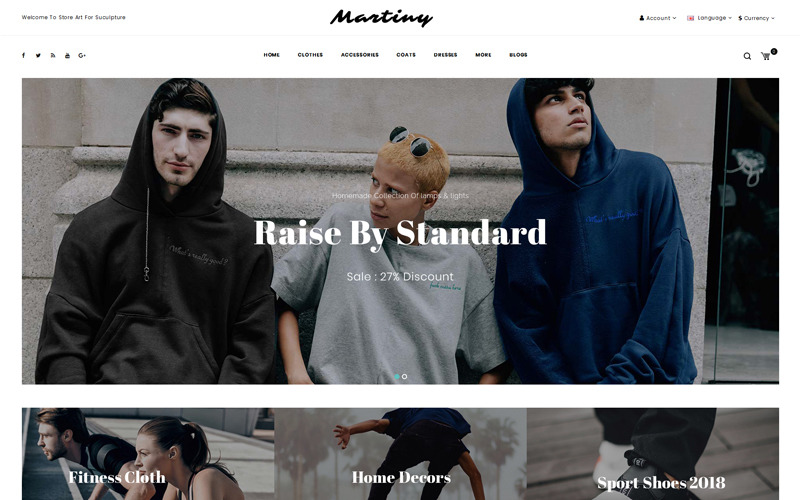Select the first slider pagination dot
The image size is (800, 500).
(x=397, y=377)
